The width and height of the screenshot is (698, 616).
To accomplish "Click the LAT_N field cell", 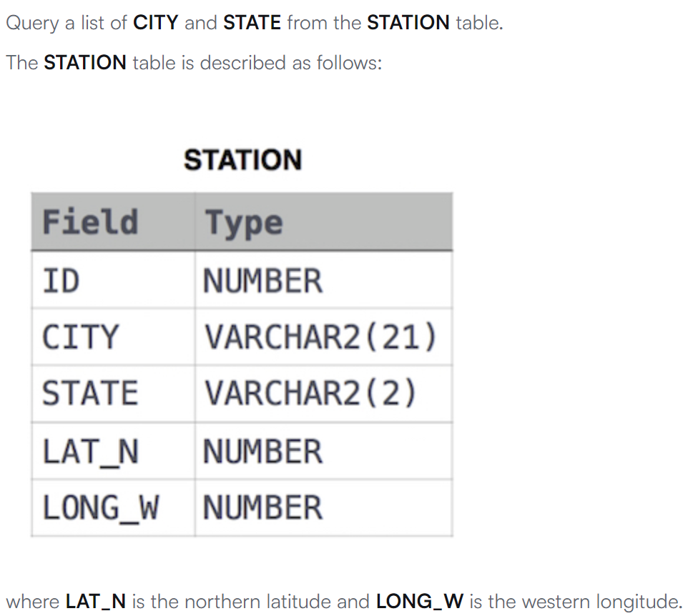I will coord(113,451).
